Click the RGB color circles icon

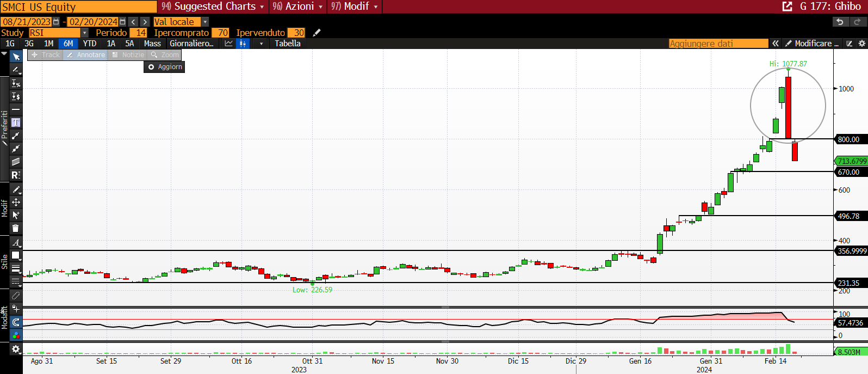(x=16, y=335)
